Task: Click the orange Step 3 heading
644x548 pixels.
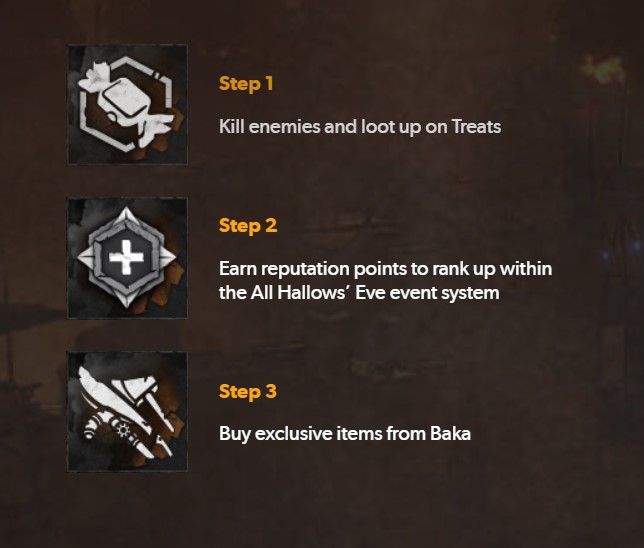Action: click(248, 392)
